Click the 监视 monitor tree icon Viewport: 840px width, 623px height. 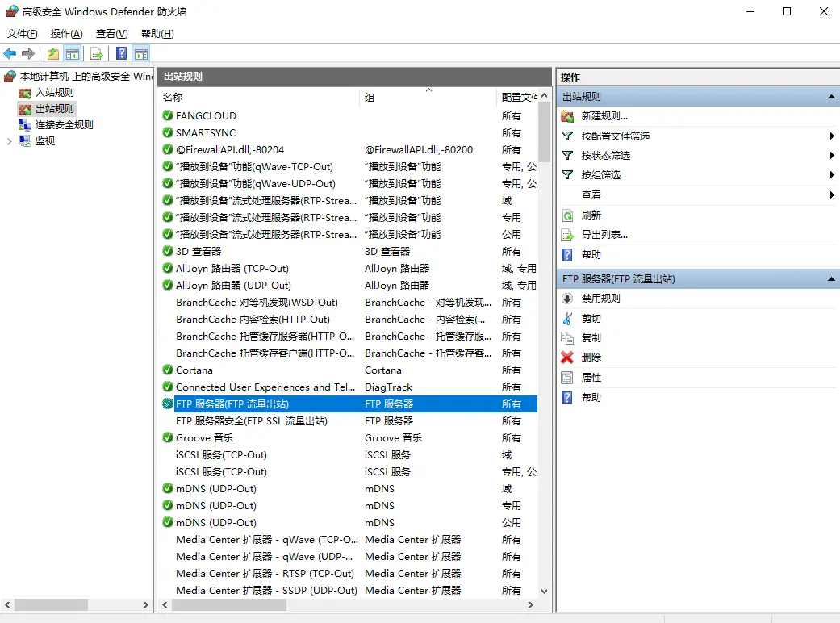click(x=25, y=141)
